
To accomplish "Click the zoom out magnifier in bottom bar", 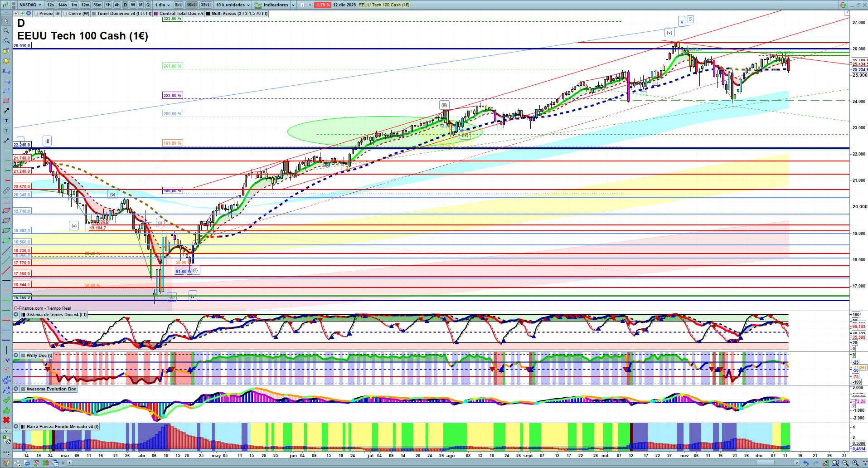I will (x=845, y=463).
